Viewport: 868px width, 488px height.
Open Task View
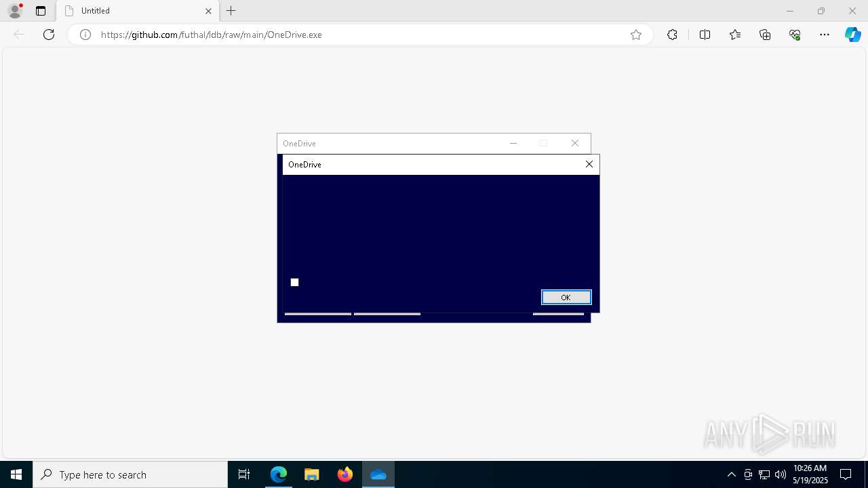(244, 474)
